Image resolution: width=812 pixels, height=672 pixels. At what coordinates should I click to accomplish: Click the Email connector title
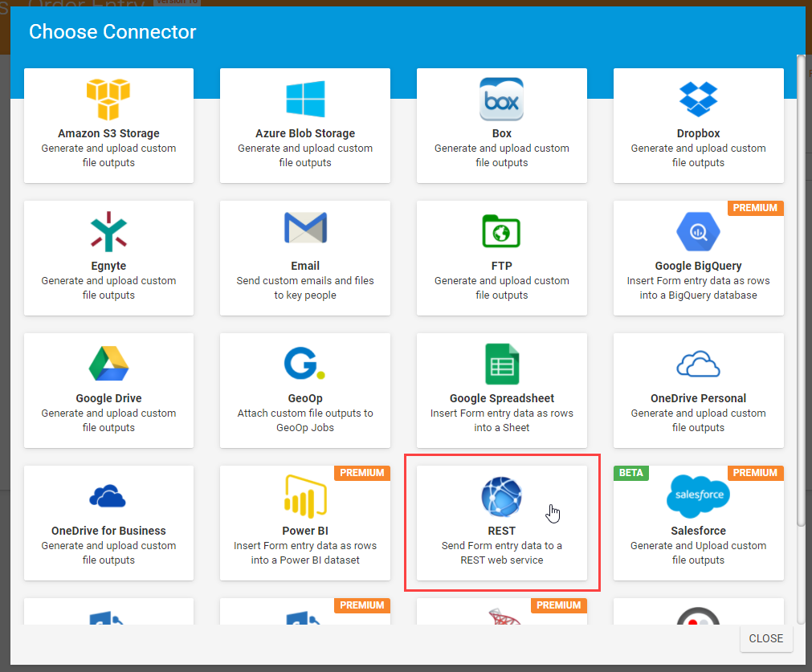(x=305, y=266)
